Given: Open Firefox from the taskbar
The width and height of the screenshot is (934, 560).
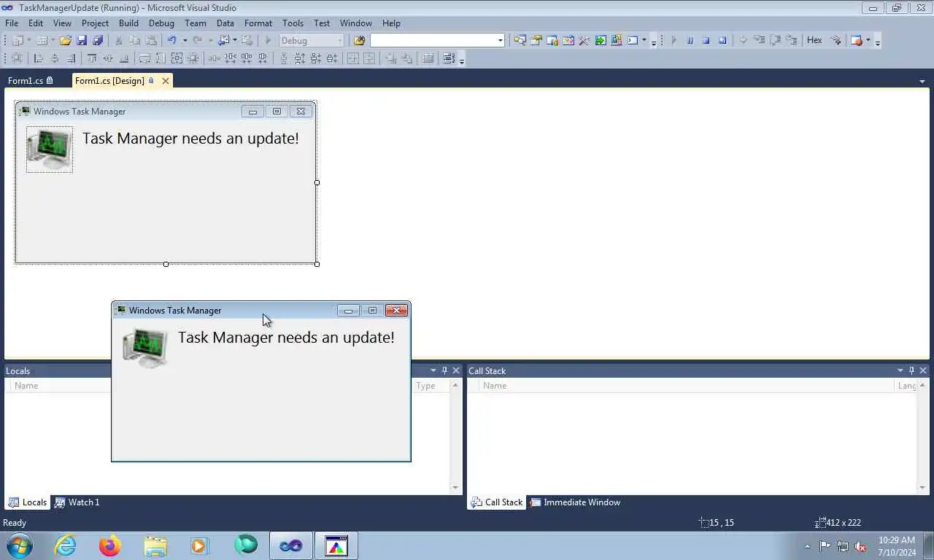Looking at the screenshot, I should [110, 545].
